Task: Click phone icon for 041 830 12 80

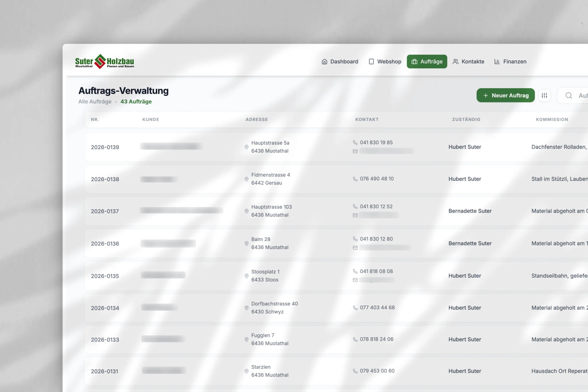Action: [355, 239]
